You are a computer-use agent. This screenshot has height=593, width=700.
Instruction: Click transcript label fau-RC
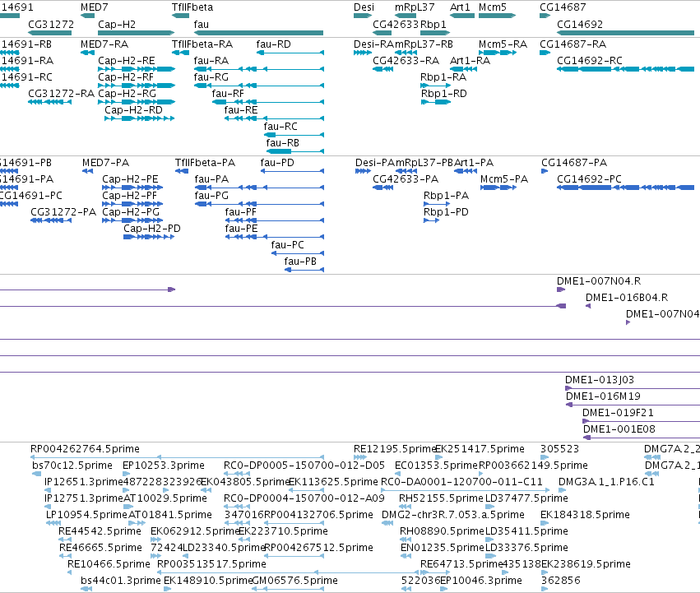[x=280, y=127]
